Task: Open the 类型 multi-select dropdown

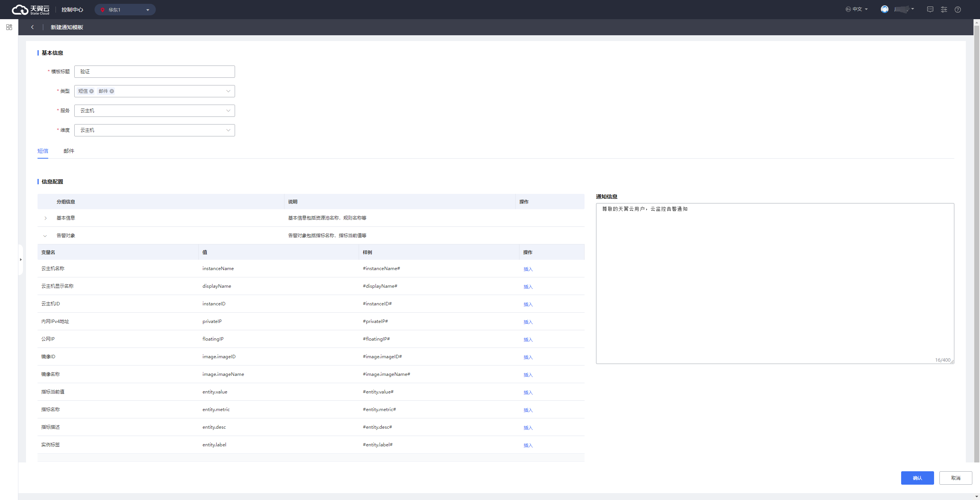Action: coord(155,91)
